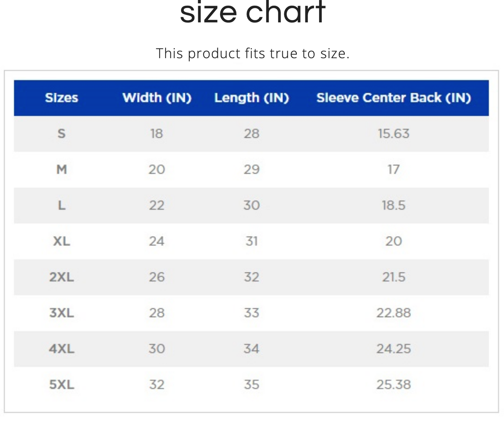Select the 25.38 sleeve measurement cell

click(x=393, y=385)
